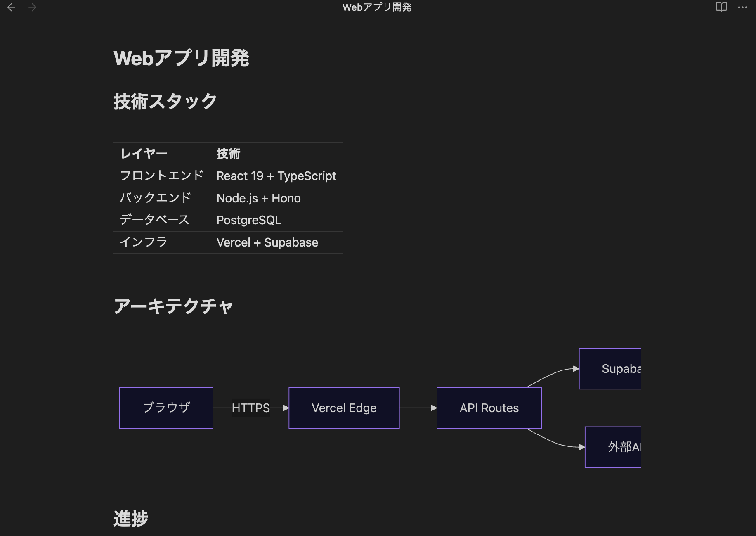
Task: Open the ellipsis options menu
Action: (742, 7)
